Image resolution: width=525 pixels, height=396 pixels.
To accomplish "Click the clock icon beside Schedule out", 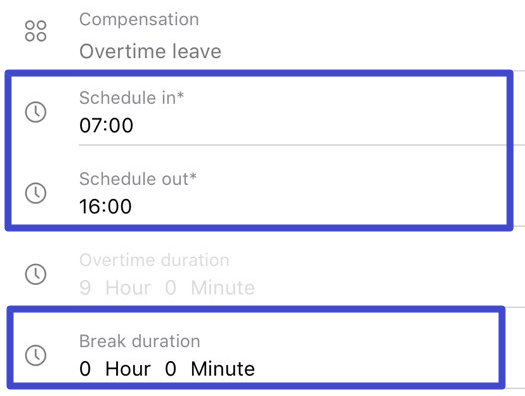I will tap(36, 193).
